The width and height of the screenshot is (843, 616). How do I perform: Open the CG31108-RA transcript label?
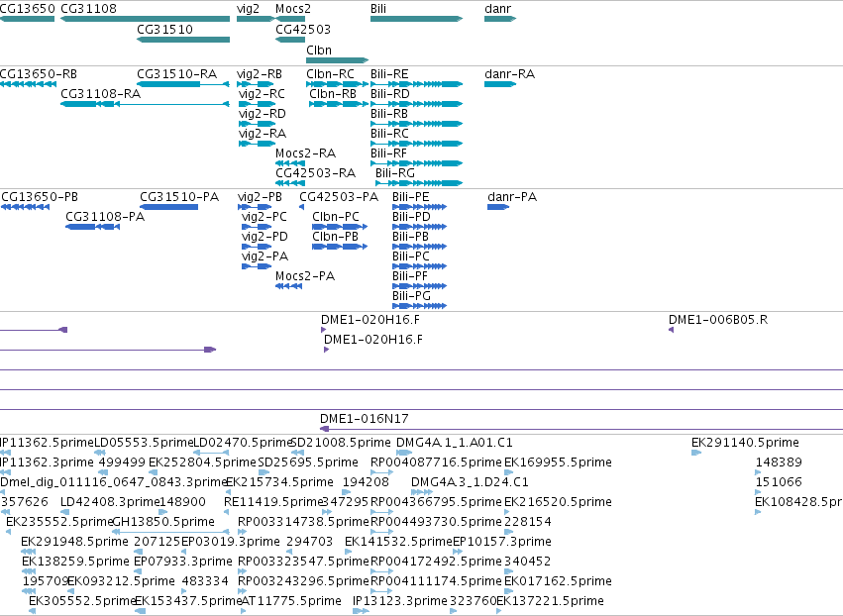pyautogui.click(x=100, y=93)
